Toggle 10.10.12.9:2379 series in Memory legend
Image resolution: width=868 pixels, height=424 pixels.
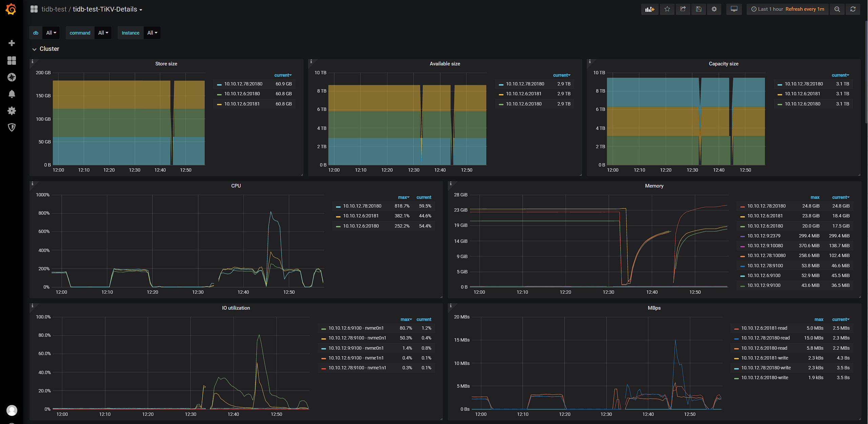[764, 236]
